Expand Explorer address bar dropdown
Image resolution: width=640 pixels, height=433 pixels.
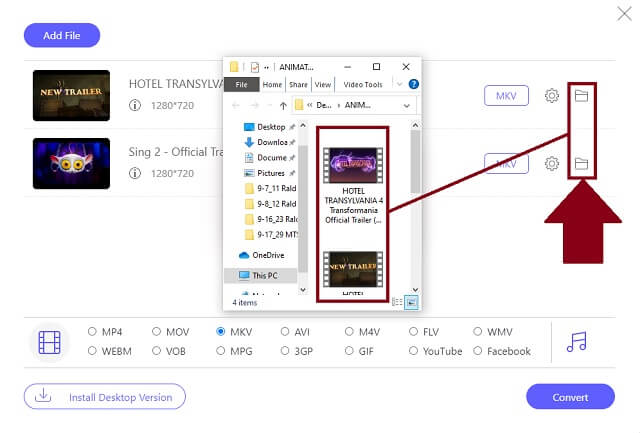(407, 106)
